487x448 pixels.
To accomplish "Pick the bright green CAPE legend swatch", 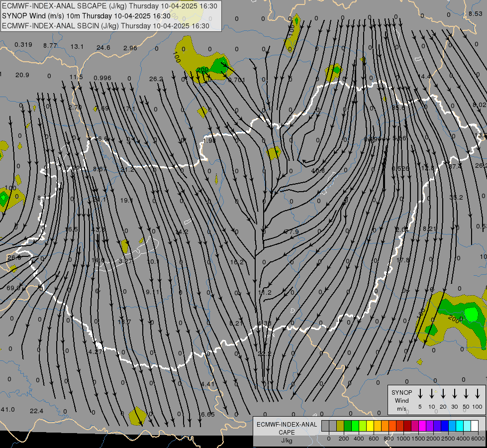I will pos(355,426).
